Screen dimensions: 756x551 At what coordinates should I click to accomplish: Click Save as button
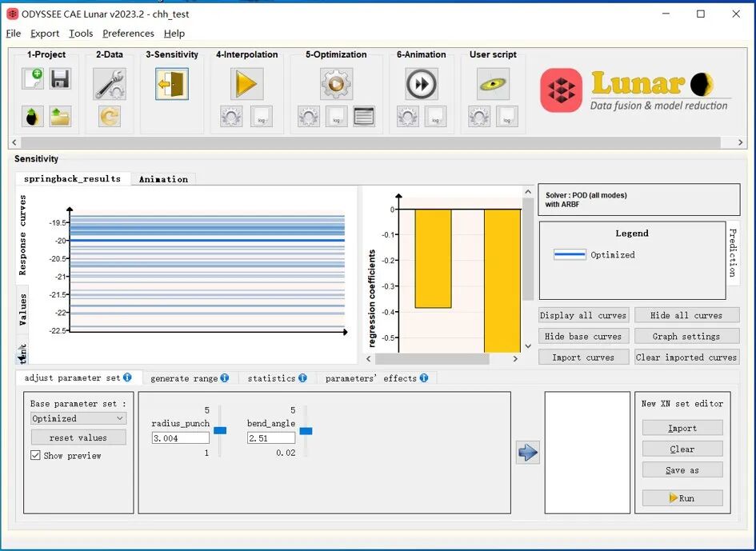click(x=682, y=470)
